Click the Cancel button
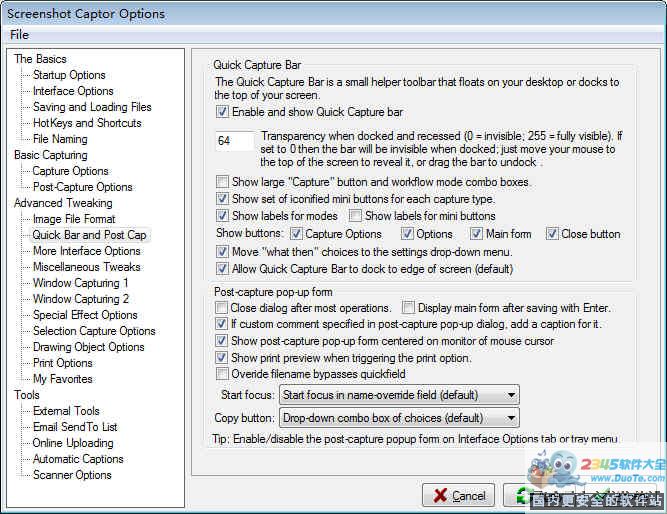The height and width of the screenshot is (514, 667). (458, 495)
